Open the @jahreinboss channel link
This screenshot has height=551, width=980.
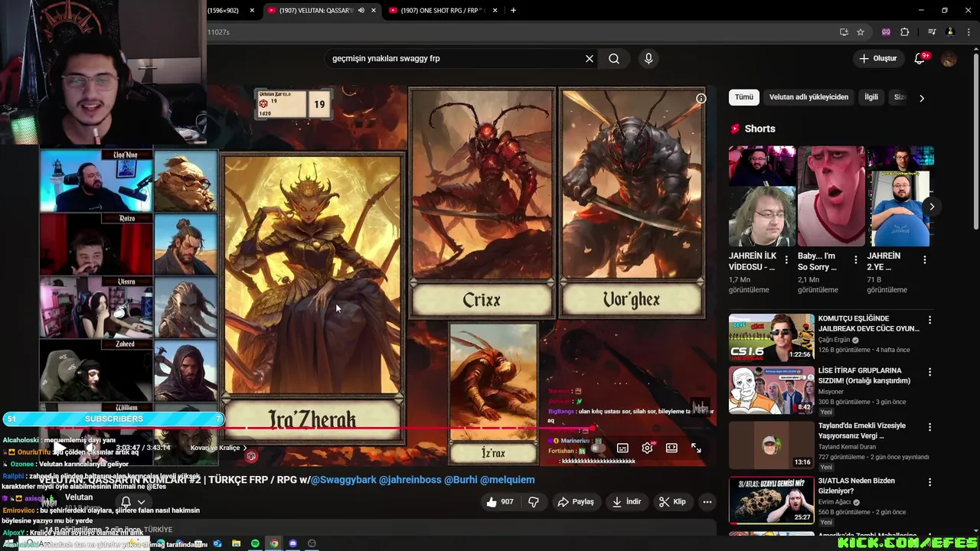(x=410, y=480)
